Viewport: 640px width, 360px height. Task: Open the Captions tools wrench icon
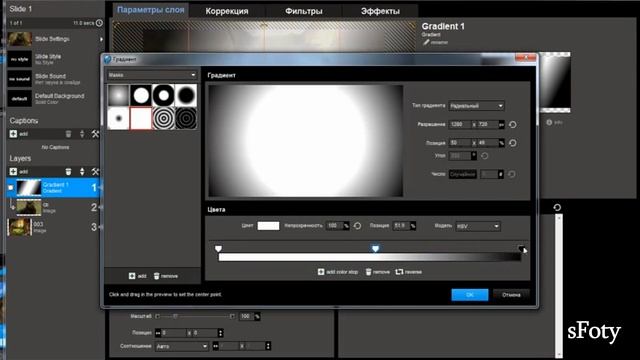(x=95, y=134)
